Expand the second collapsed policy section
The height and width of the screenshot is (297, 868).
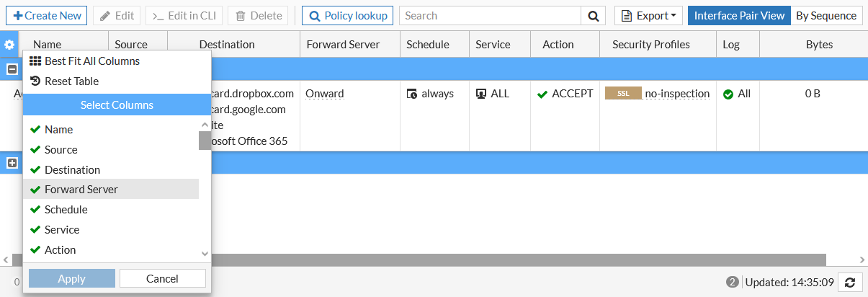tap(12, 163)
